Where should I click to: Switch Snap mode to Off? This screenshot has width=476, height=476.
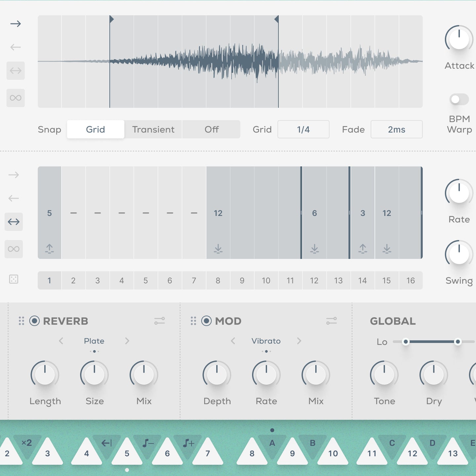[x=211, y=129]
